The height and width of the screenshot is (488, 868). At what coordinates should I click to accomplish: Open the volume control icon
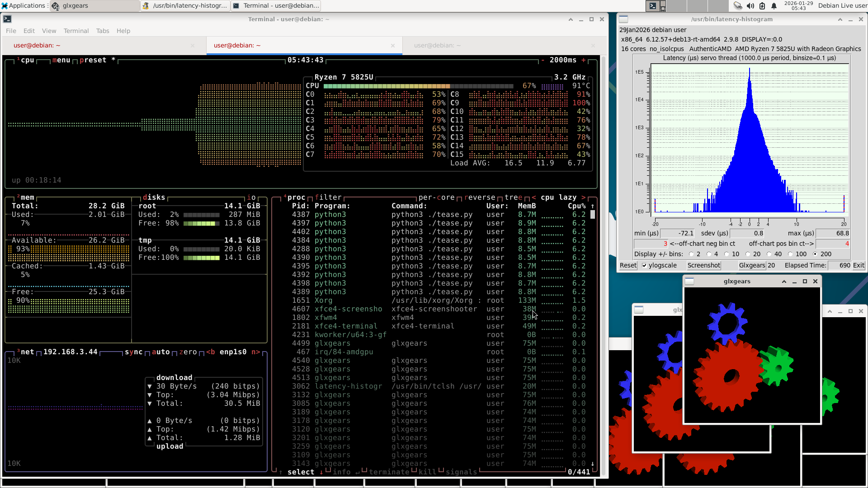click(x=750, y=6)
